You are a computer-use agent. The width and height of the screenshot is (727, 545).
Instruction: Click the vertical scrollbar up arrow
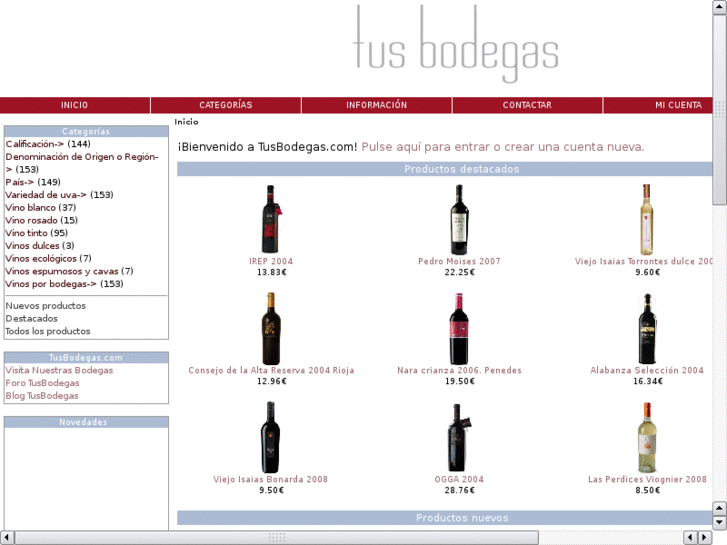[720, 7]
